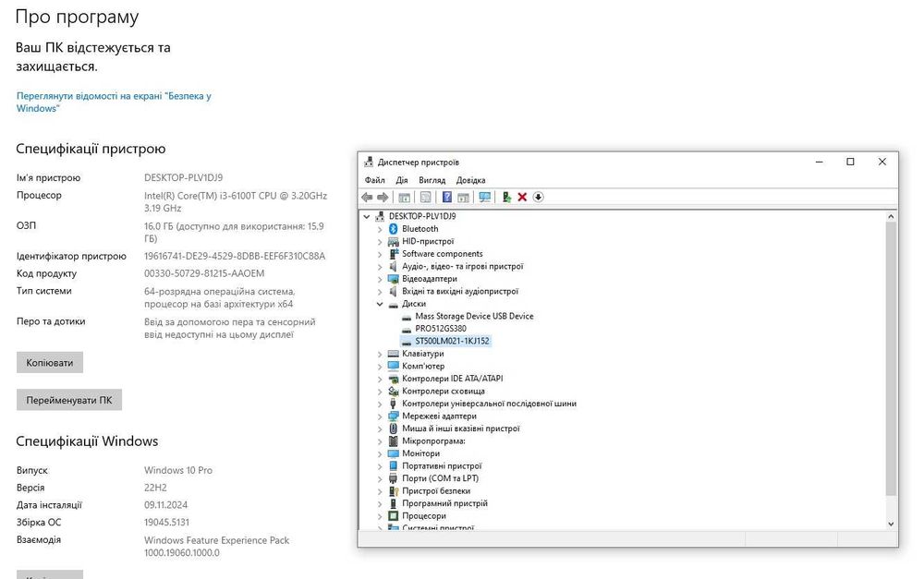Click the Device Manager vertical scrollbar thumb
The width and height of the screenshot is (924, 579).
(891, 359)
